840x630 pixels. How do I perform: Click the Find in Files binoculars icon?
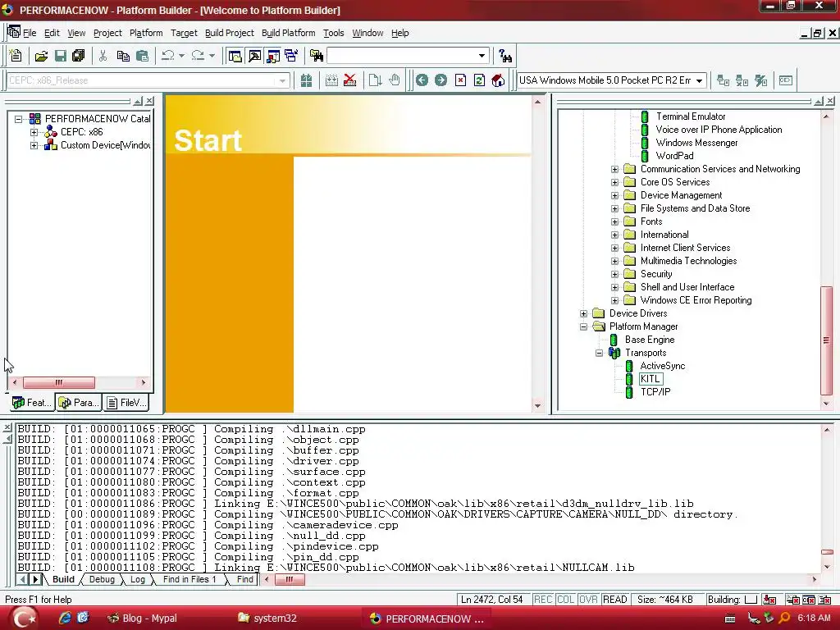pos(316,56)
